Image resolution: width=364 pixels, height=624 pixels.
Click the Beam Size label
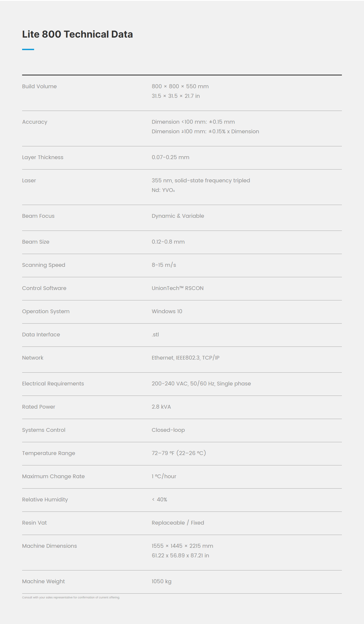[36, 242]
